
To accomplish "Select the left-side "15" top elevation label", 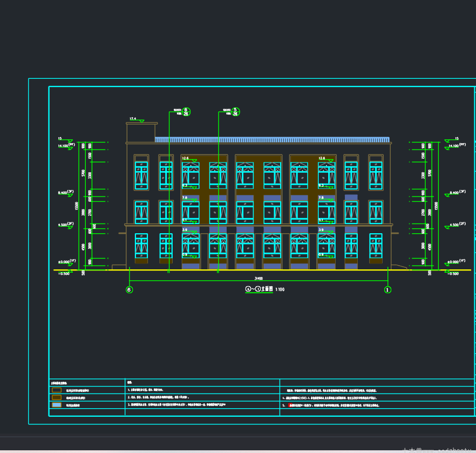I will point(60,138).
